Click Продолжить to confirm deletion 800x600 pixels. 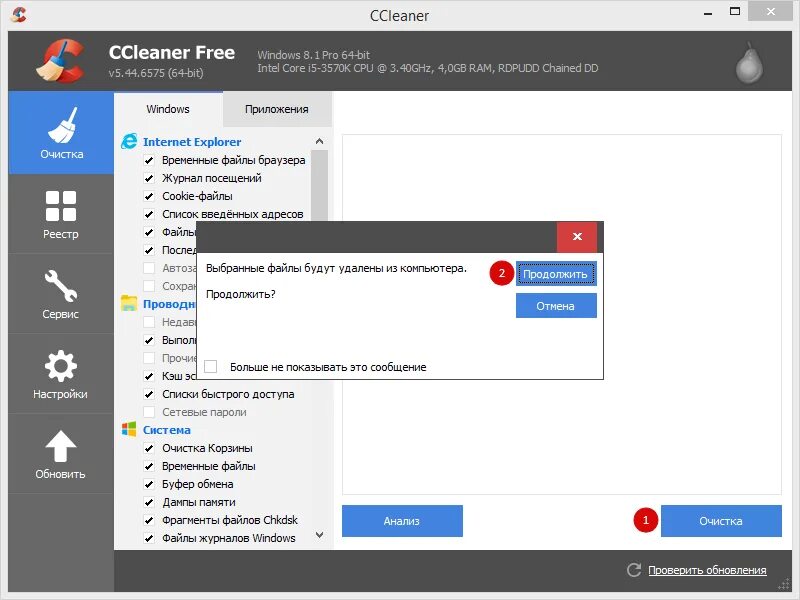coord(556,274)
